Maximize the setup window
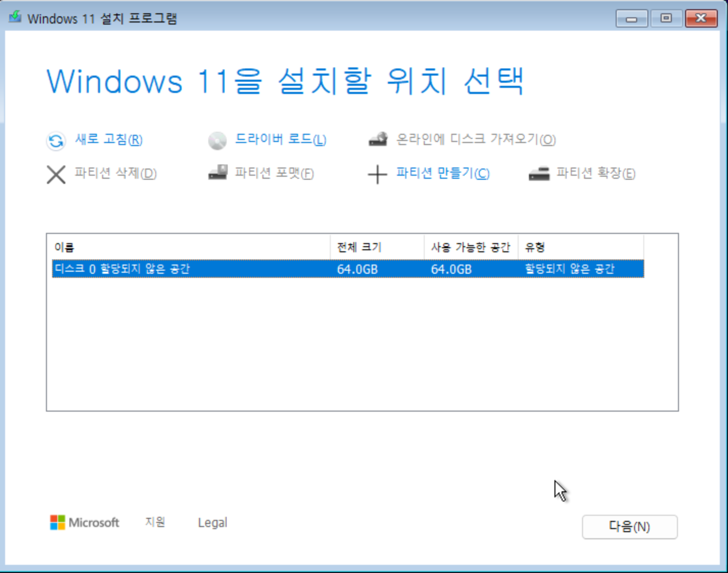This screenshot has width=728, height=573. tap(666, 18)
